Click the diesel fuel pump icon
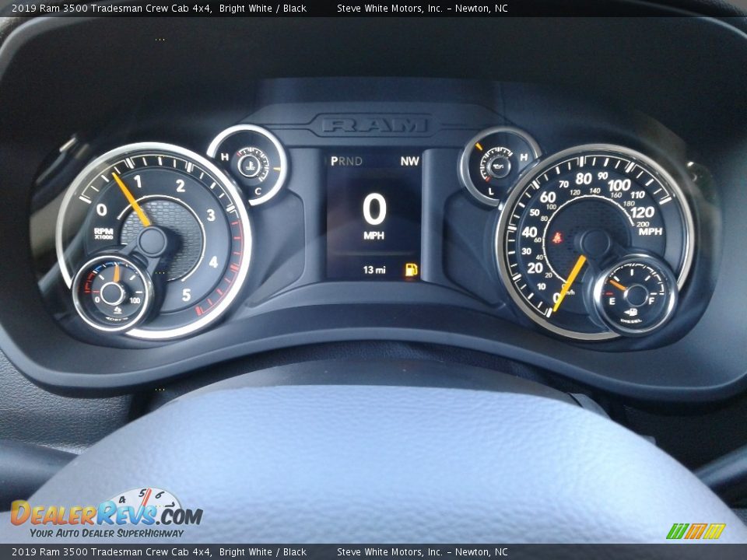The width and height of the screenshot is (747, 560). (x=632, y=313)
